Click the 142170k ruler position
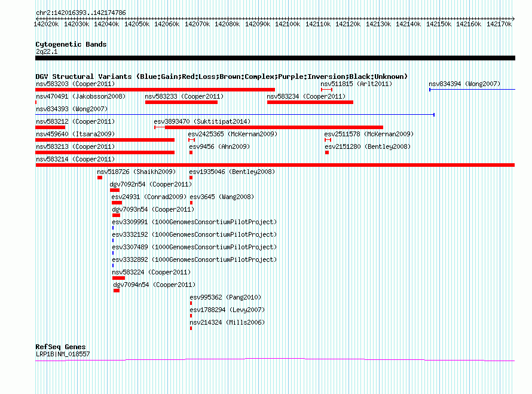The height and width of the screenshot is (394, 532). (x=499, y=24)
